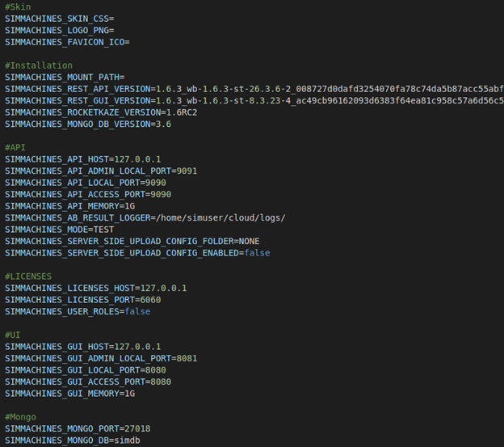504x447 pixels.
Task: Click the SIMMACHINES_LOGO_PNG= line
Action: (x=58, y=30)
